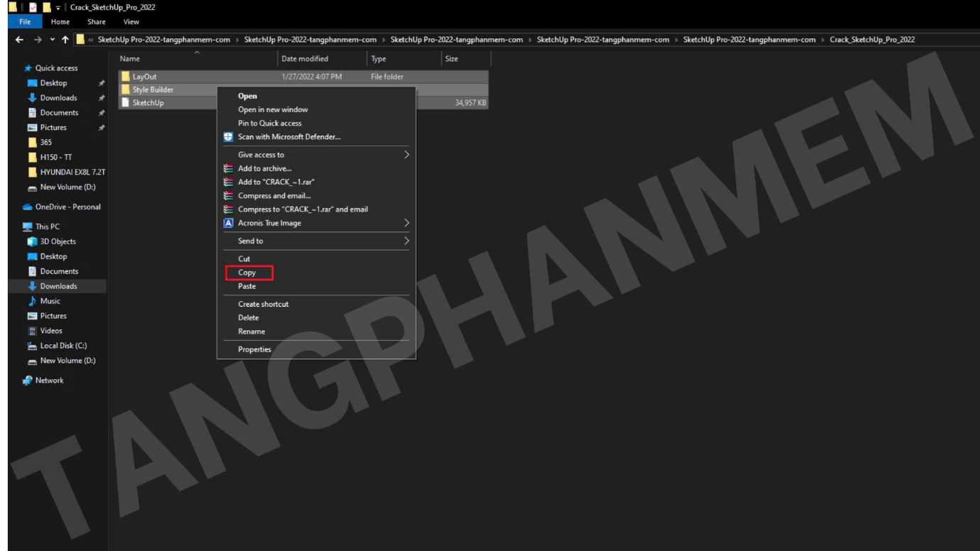Choose Paste in the context menu

point(247,286)
